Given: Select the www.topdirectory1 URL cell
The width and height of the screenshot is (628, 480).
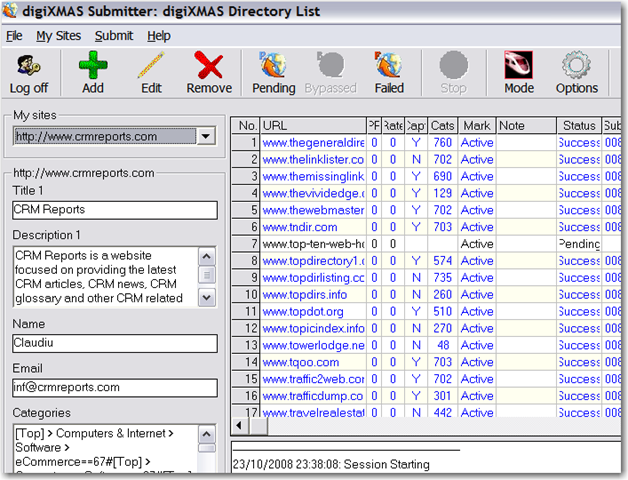Looking at the screenshot, I should click(313, 261).
